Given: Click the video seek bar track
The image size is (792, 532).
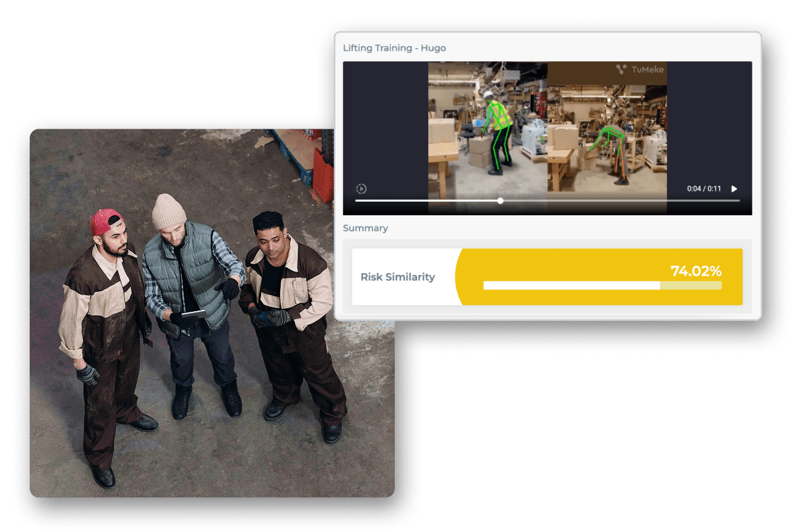Looking at the screenshot, I should (547, 200).
